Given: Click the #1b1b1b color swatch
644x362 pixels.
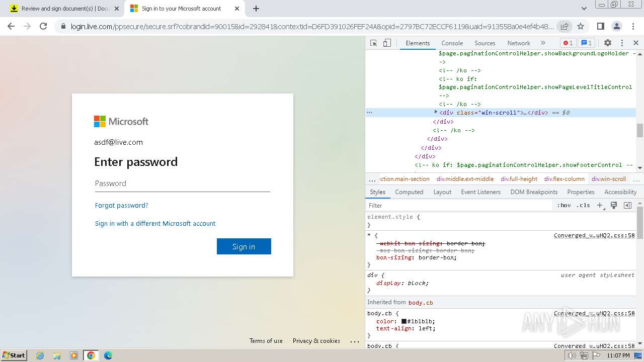Looking at the screenshot, I should tap(404, 321).
